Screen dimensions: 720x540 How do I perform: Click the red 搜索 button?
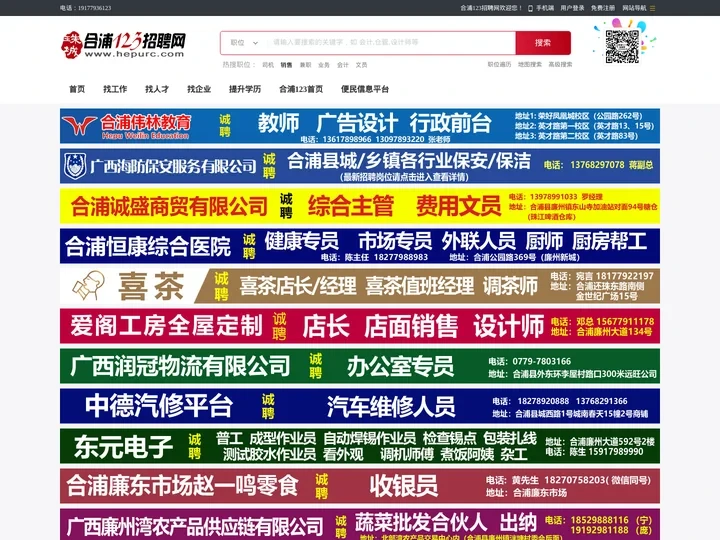(543, 43)
